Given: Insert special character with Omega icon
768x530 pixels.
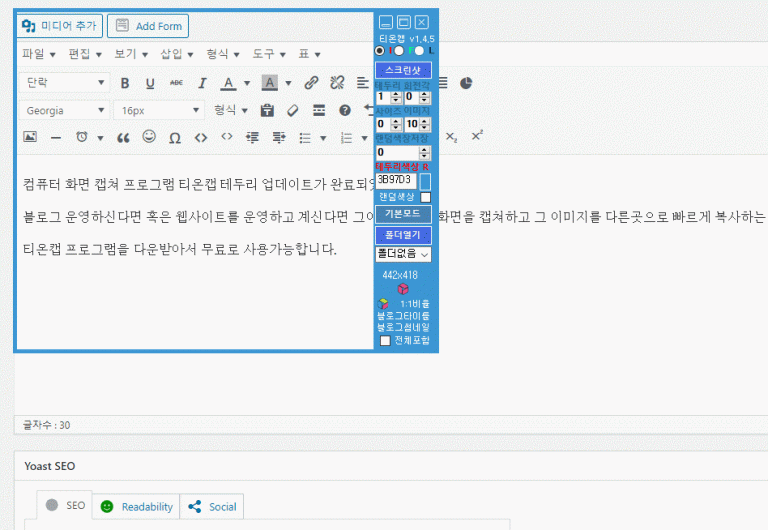Looking at the screenshot, I should tap(175, 137).
